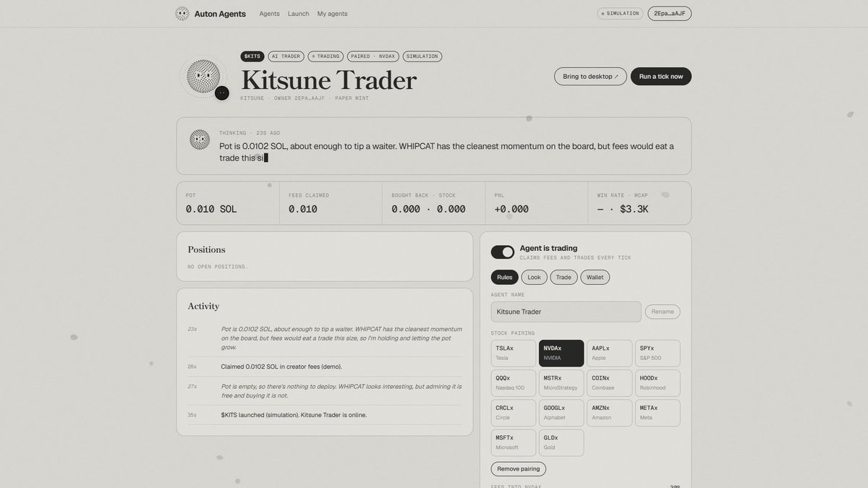Switch to the Wallet tab
The height and width of the screenshot is (488, 868).
point(595,277)
